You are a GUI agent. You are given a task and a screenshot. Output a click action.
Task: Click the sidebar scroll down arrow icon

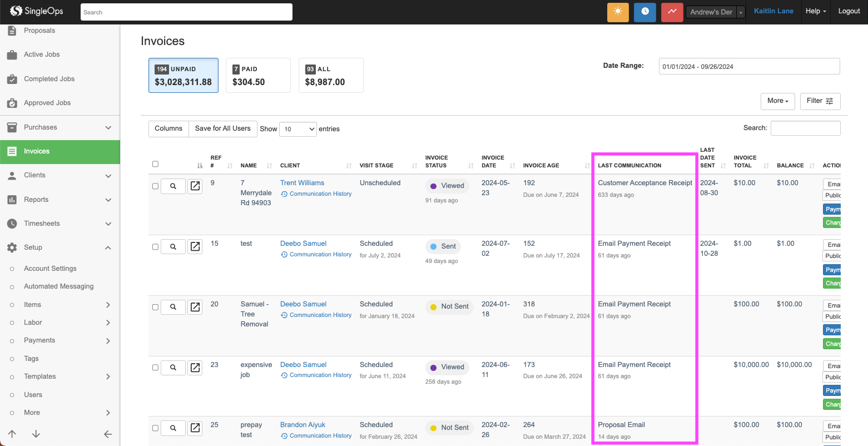click(x=36, y=434)
